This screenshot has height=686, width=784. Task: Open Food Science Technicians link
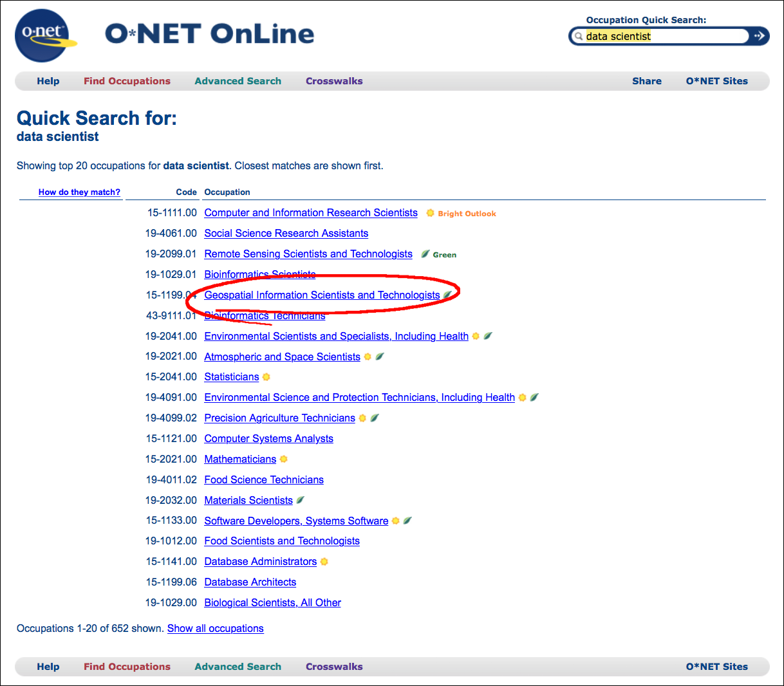click(x=264, y=480)
